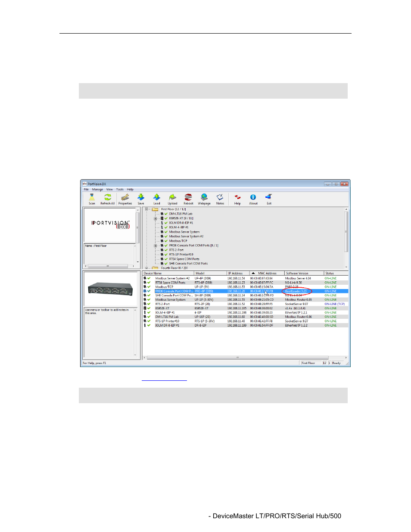Open device Properties from toolbar
The width and height of the screenshot is (411, 532).
click(x=125, y=199)
